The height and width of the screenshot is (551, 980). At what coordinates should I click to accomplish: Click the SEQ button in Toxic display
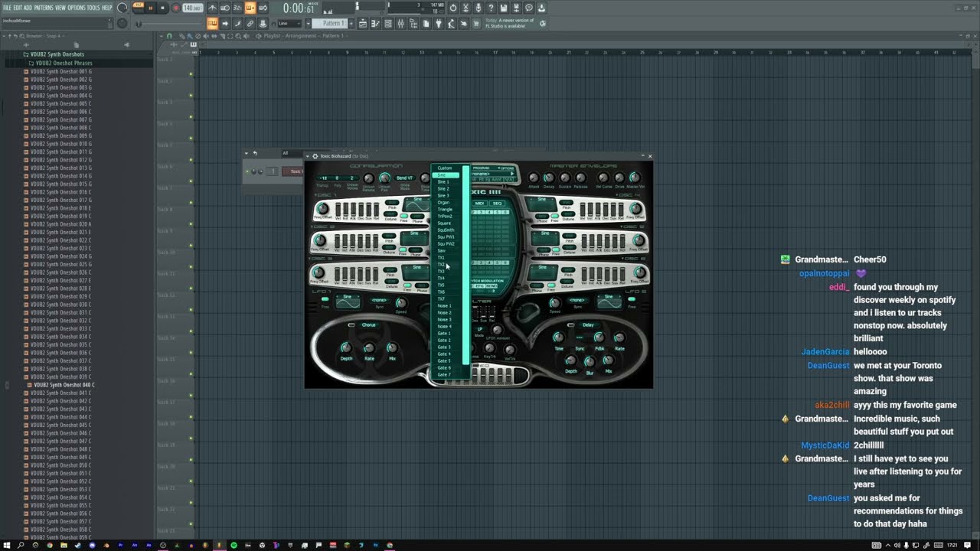point(498,204)
